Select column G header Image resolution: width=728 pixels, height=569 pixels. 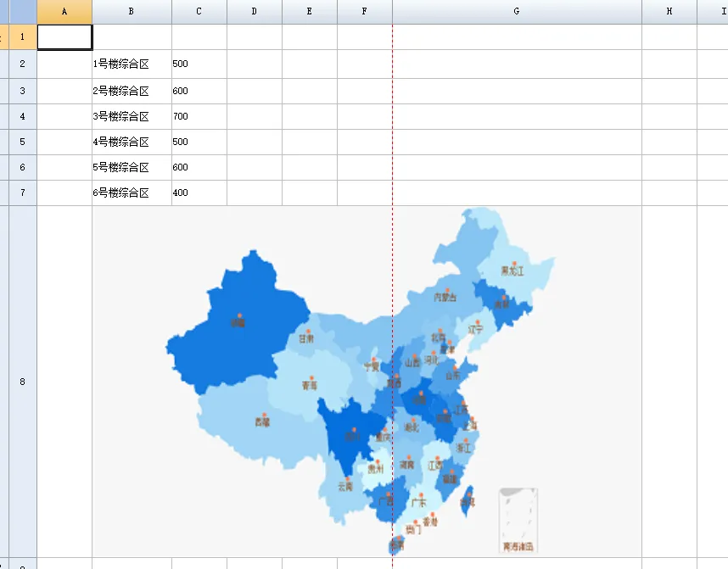tap(517, 11)
